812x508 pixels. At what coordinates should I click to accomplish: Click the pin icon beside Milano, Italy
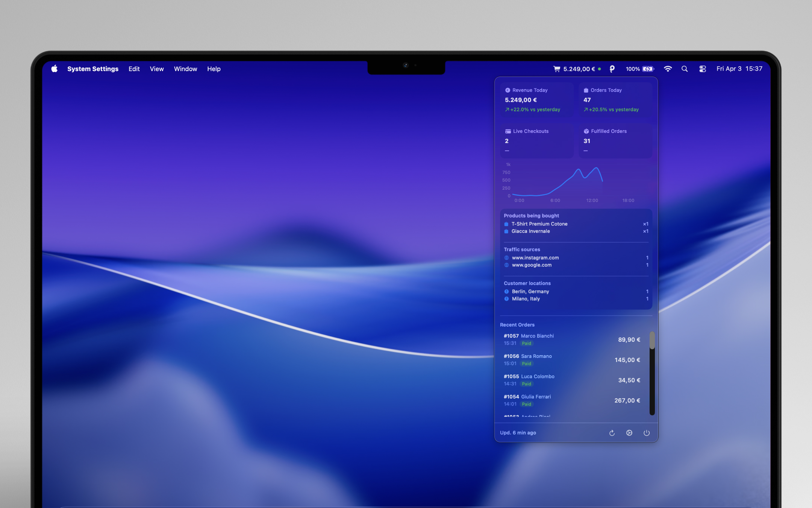pos(506,299)
